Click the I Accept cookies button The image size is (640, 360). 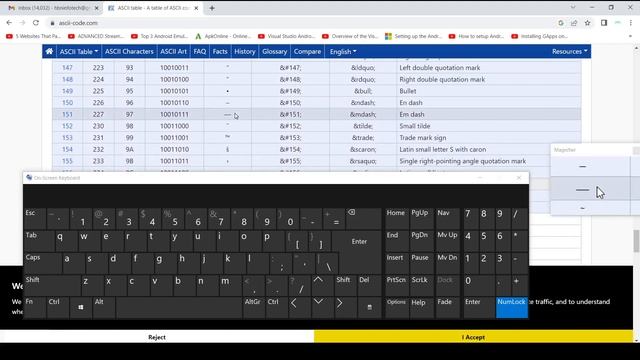pyautogui.click(x=473, y=337)
